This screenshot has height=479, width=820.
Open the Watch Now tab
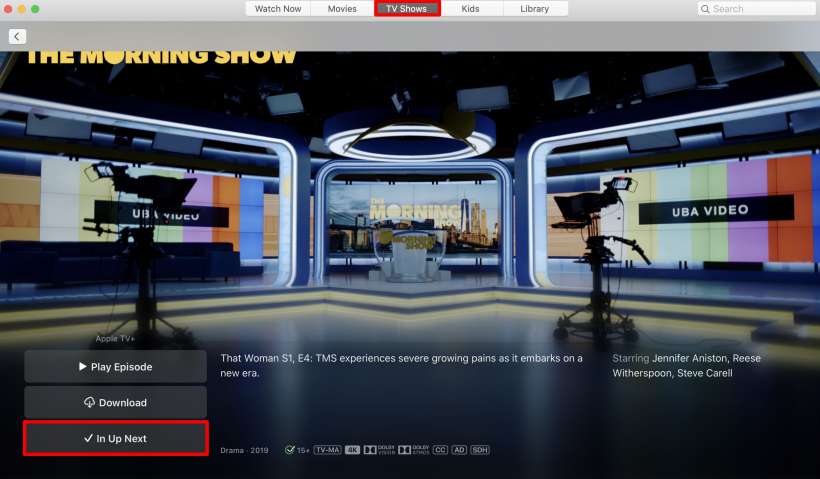pos(278,8)
